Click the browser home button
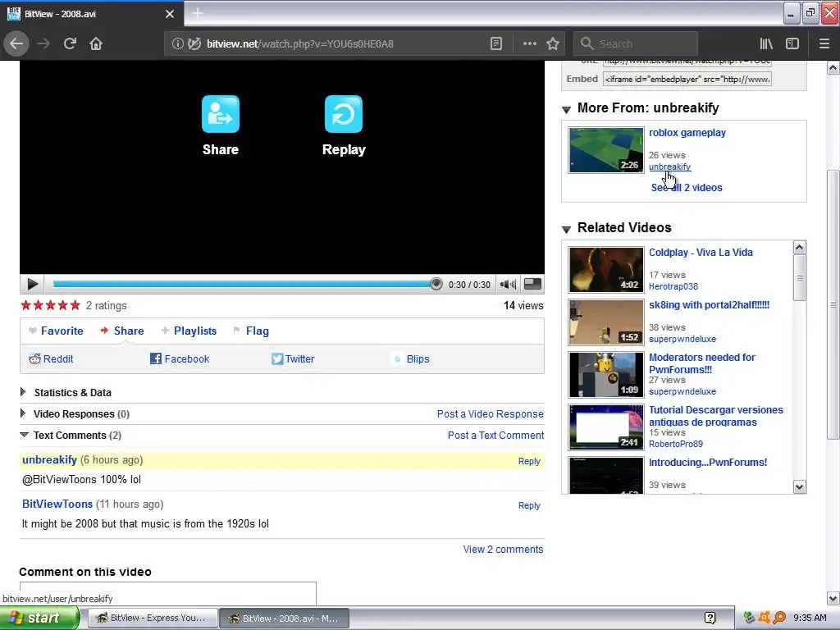This screenshot has height=630, width=840. [96, 43]
